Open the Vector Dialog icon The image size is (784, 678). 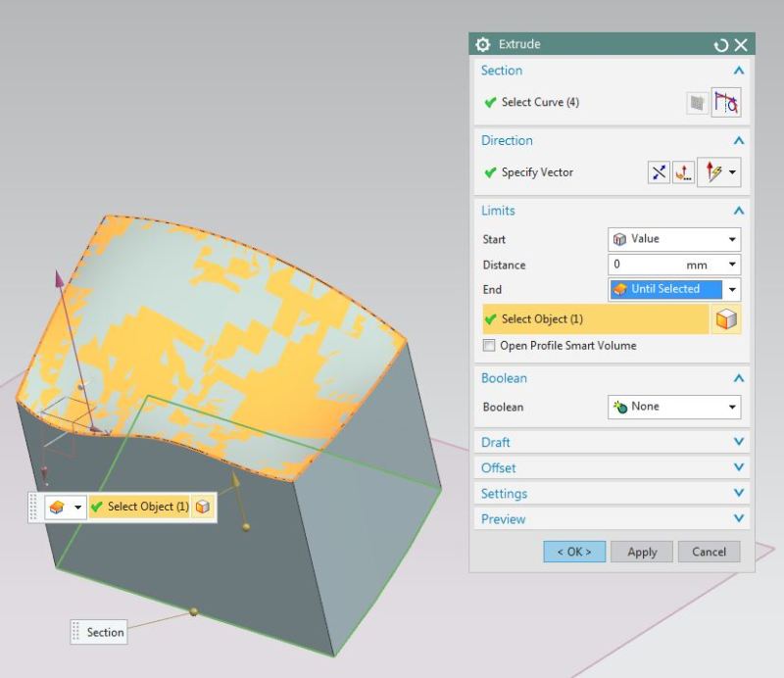pyautogui.click(x=683, y=172)
